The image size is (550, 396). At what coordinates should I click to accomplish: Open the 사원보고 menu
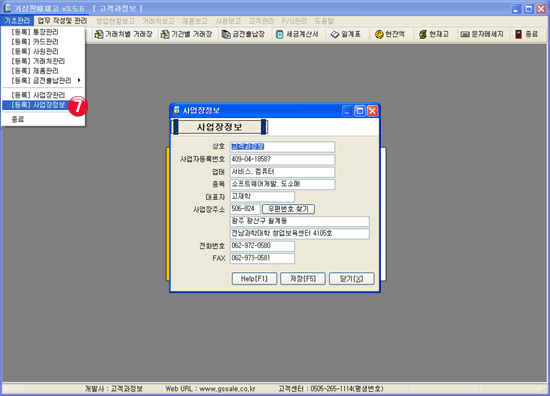[x=228, y=21]
